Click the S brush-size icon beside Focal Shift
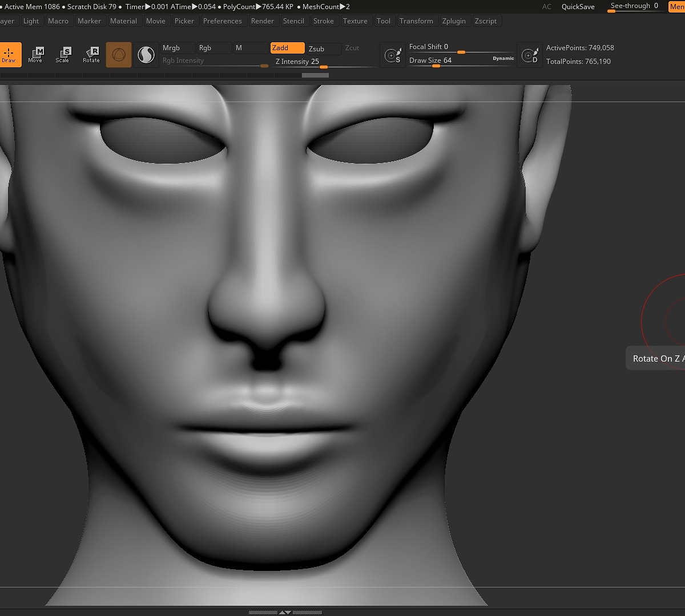The width and height of the screenshot is (685, 616). 393,55
